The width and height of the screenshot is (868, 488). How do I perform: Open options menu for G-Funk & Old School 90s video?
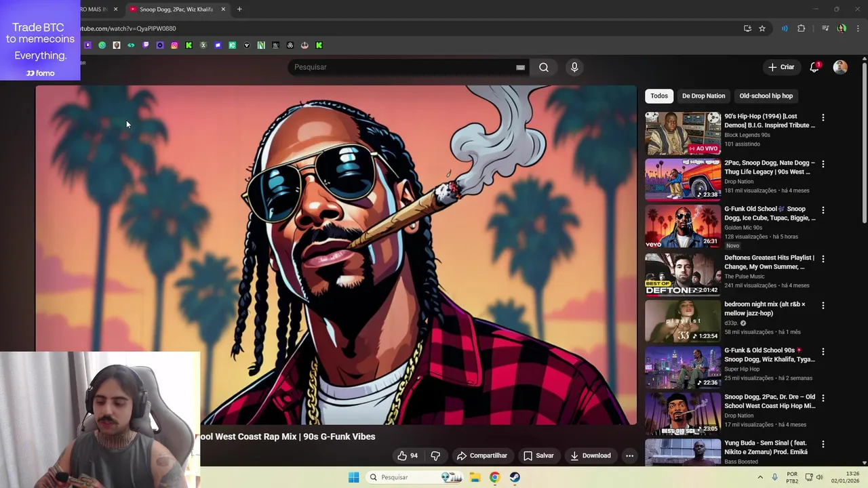pyautogui.click(x=823, y=352)
